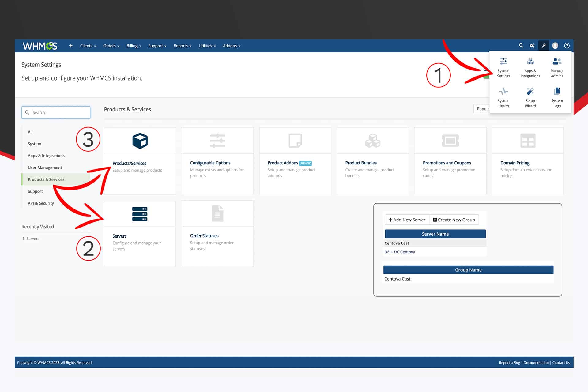This screenshot has width=588, height=392.
Task: Click the Servers rack icon
Action: point(140,214)
